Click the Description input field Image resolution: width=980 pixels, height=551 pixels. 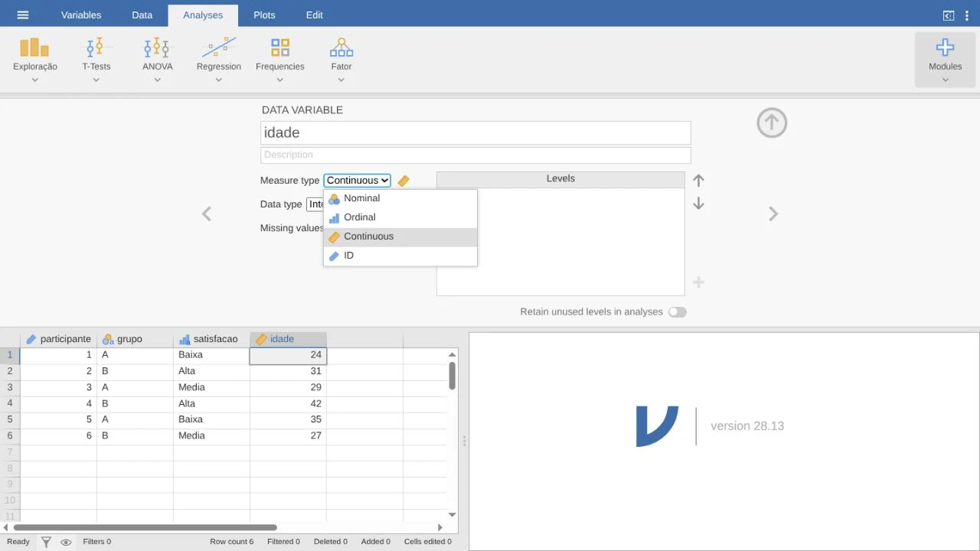[475, 155]
